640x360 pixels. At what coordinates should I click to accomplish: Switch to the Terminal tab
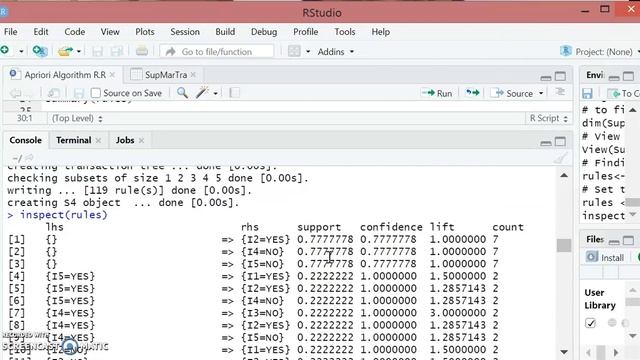(x=73, y=140)
